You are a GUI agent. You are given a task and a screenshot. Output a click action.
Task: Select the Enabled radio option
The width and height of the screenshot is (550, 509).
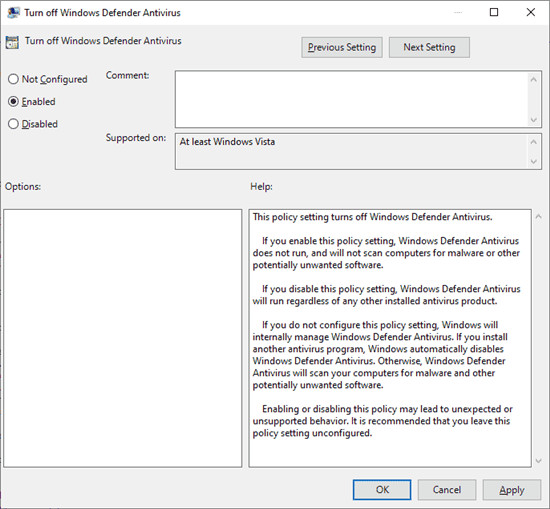pyautogui.click(x=32, y=102)
